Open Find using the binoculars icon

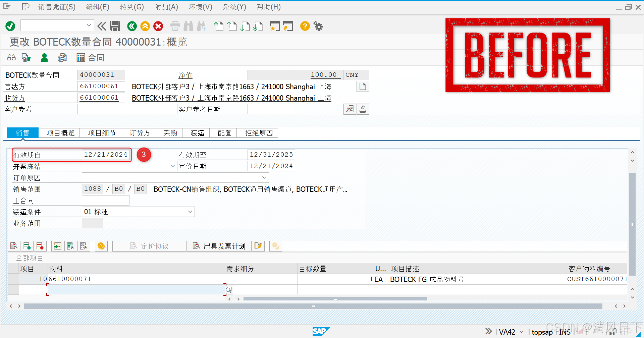[189, 26]
